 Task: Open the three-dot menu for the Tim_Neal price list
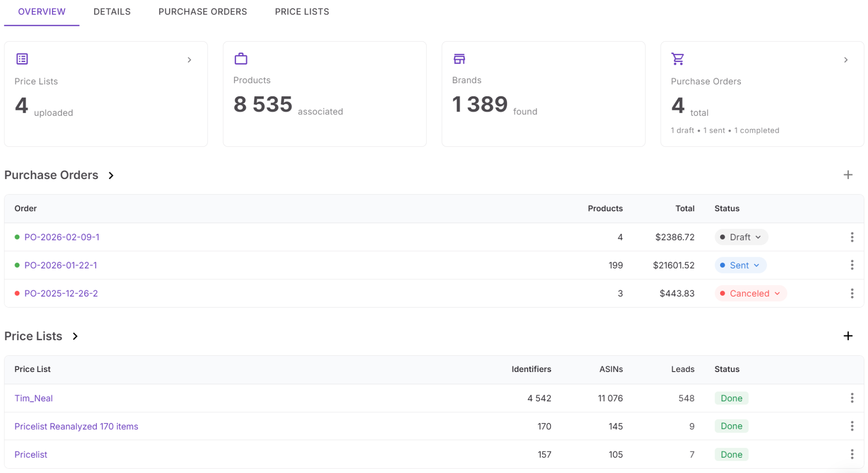click(x=852, y=398)
